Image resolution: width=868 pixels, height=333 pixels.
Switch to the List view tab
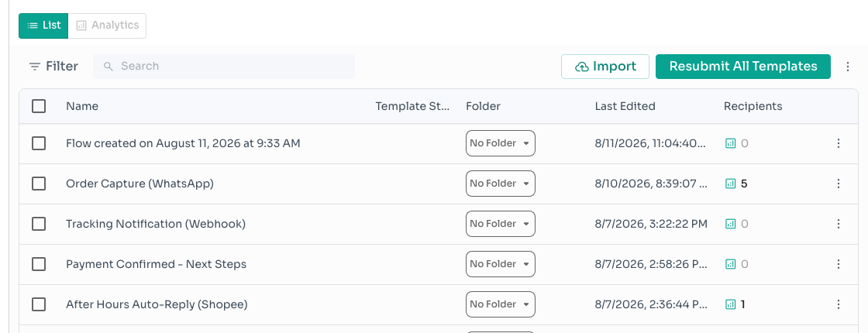tap(43, 26)
